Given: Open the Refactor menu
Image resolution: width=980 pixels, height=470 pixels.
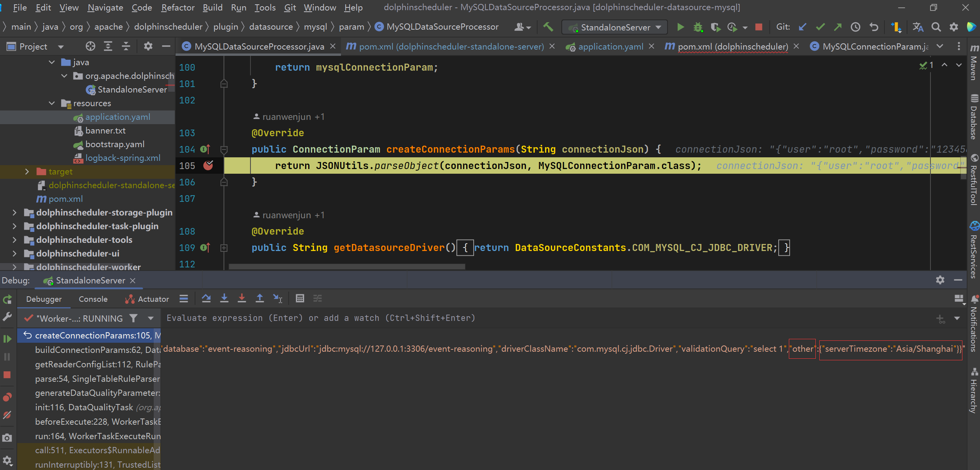Looking at the screenshot, I should (178, 7).
